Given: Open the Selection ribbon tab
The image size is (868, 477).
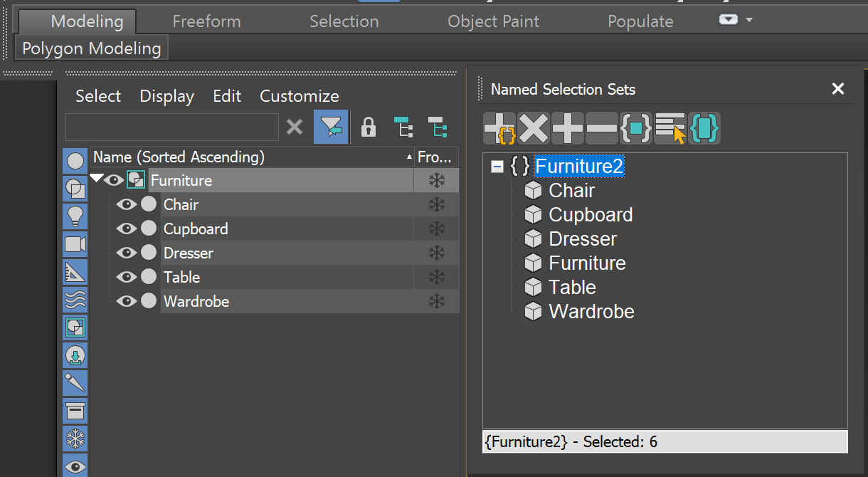Looking at the screenshot, I should [x=344, y=21].
